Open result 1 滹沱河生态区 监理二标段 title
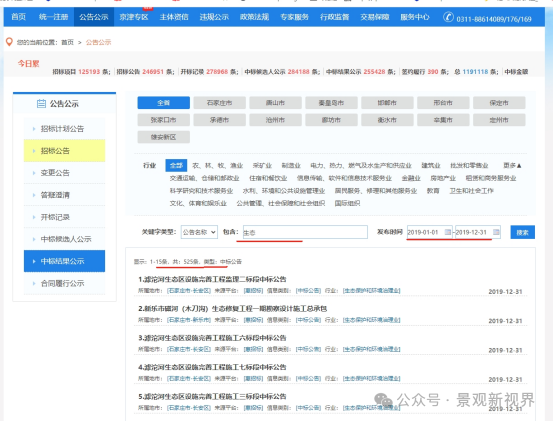This screenshot has width=553, height=422. [212, 280]
